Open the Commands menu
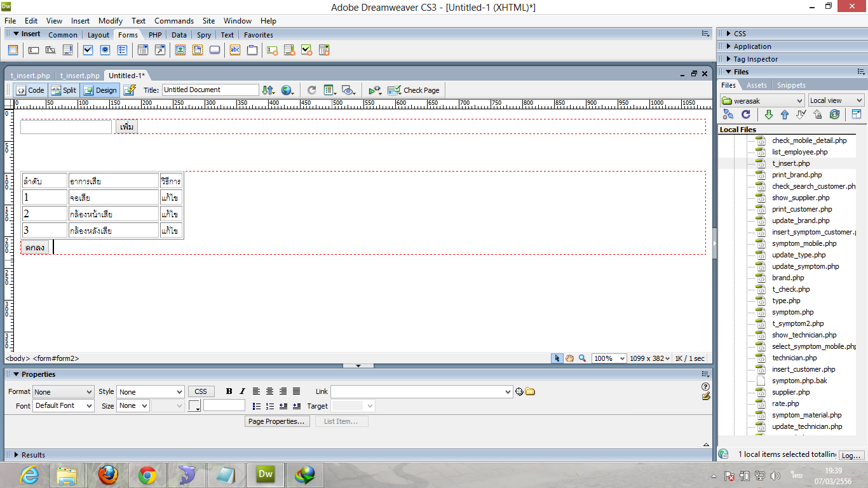Screen dimensions: 868x488 tap(174, 21)
